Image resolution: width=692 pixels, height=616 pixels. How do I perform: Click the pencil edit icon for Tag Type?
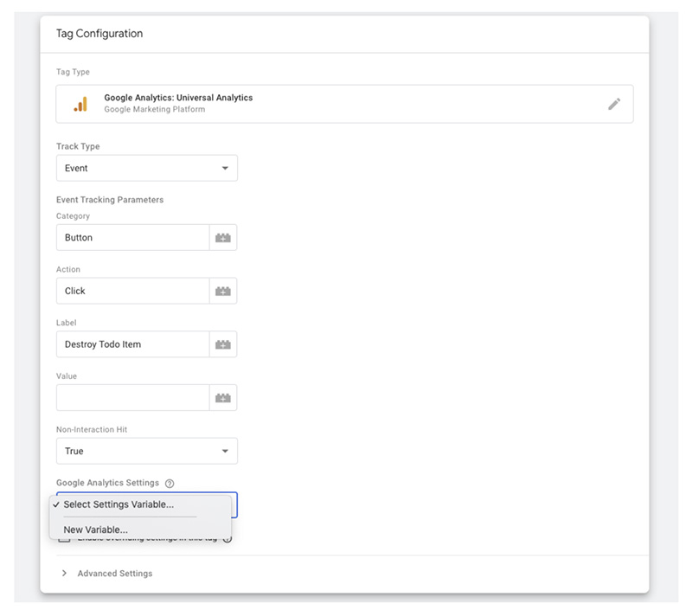pos(614,104)
